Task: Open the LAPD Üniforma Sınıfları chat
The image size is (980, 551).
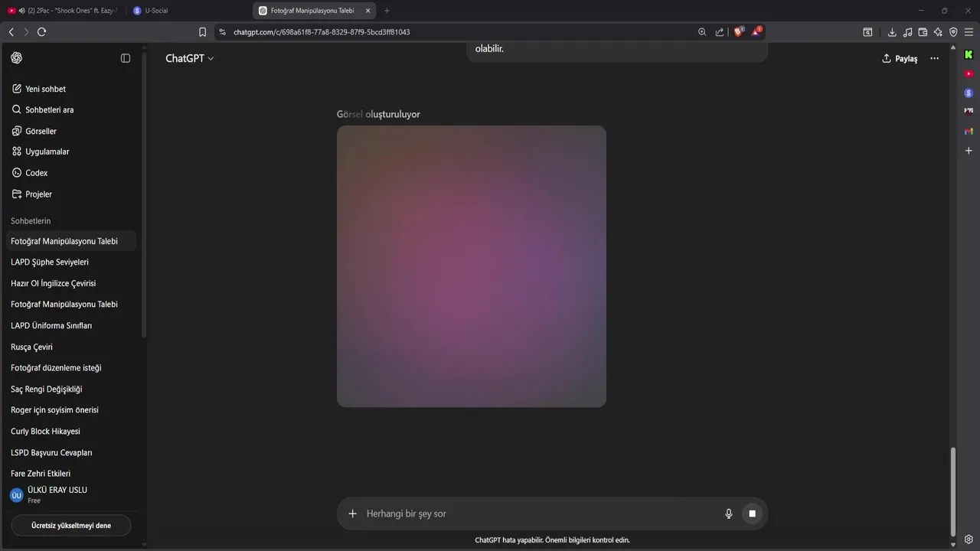Action: point(71,325)
